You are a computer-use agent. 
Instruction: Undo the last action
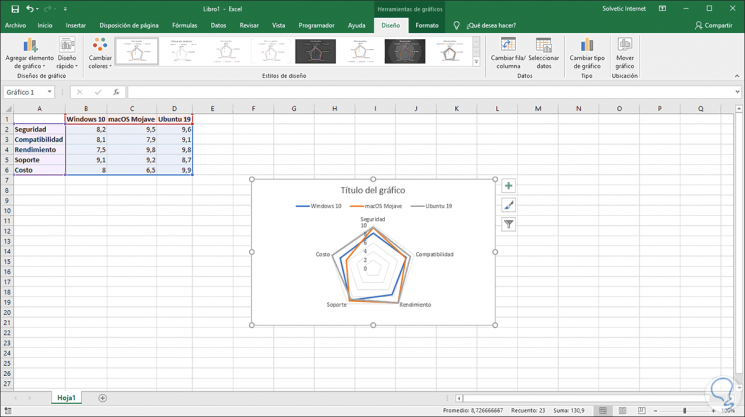[30, 9]
